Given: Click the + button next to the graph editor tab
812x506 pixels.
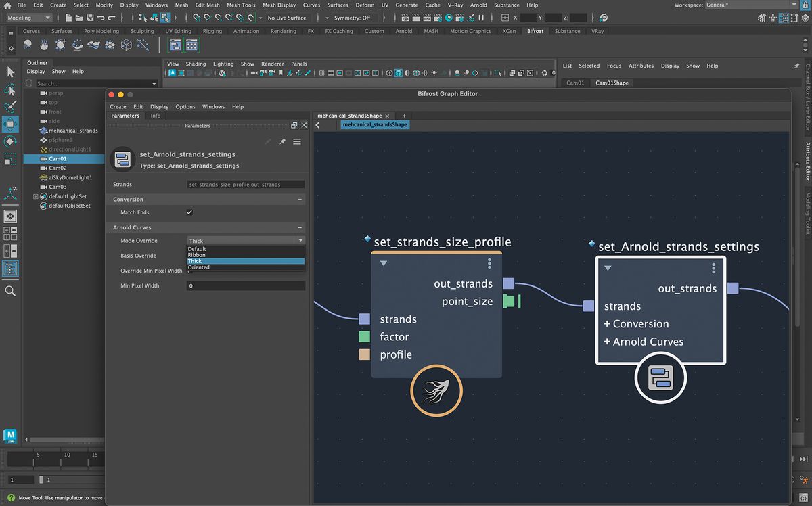Looking at the screenshot, I should click(403, 116).
